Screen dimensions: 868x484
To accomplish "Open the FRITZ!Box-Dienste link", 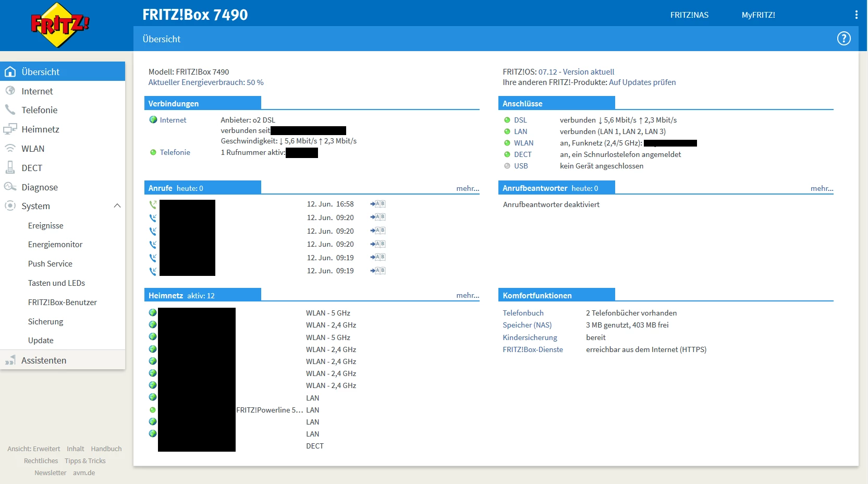I will click(x=533, y=349).
